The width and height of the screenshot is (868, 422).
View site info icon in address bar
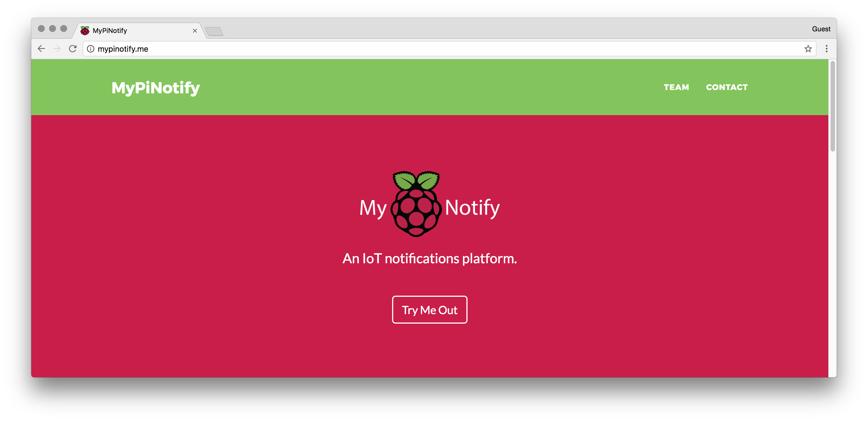click(x=91, y=49)
